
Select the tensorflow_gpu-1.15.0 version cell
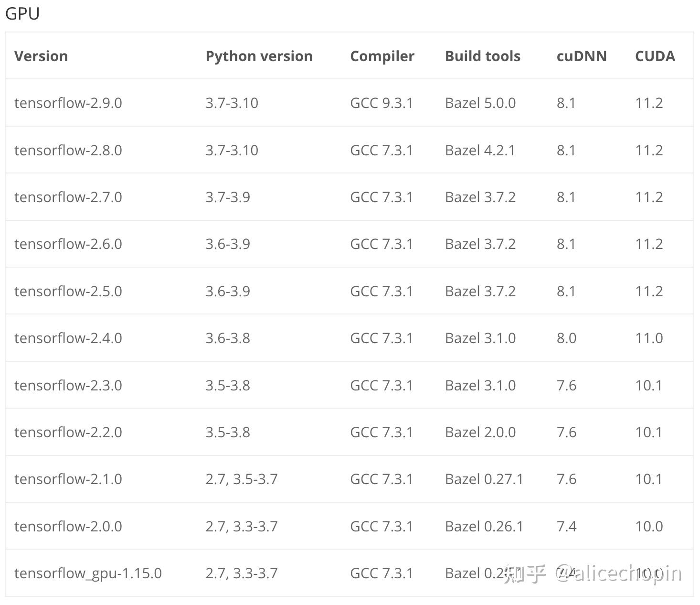click(x=88, y=573)
